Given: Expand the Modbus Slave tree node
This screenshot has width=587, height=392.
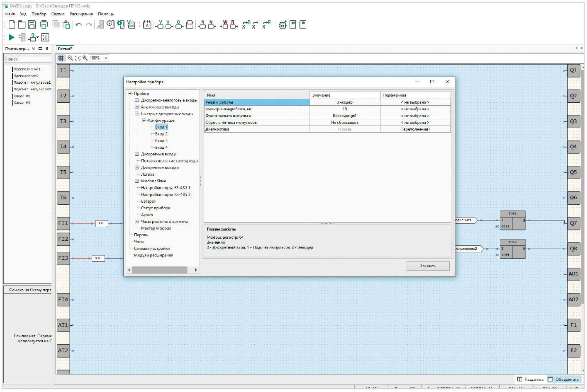Looking at the screenshot, I should click(137, 181).
